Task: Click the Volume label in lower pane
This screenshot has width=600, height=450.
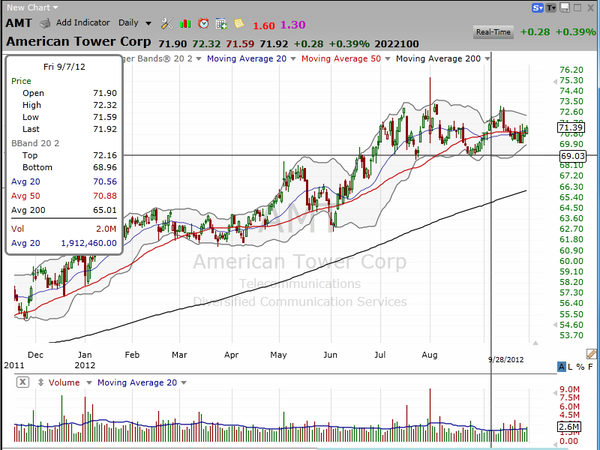Action: pyautogui.click(x=64, y=383)
